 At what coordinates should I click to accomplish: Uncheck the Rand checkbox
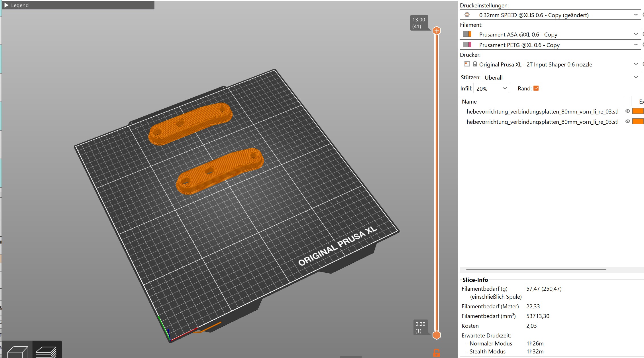tap(536, 88)
